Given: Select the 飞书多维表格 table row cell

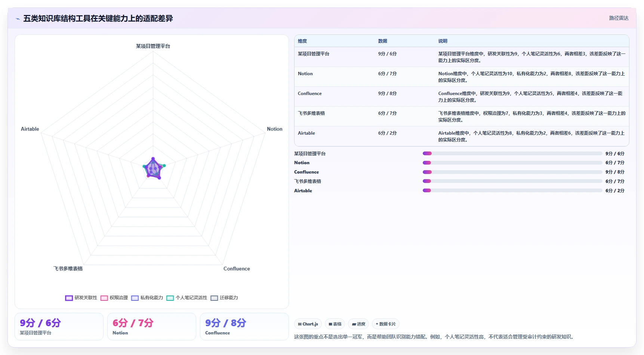Looking at the screenshot, I should click(311, 113).
